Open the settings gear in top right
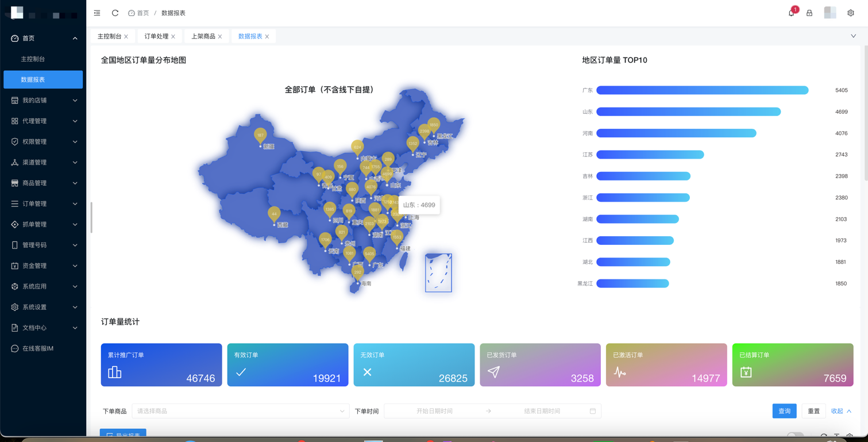This screenshot has height=442, width=868. coord(851,13)
